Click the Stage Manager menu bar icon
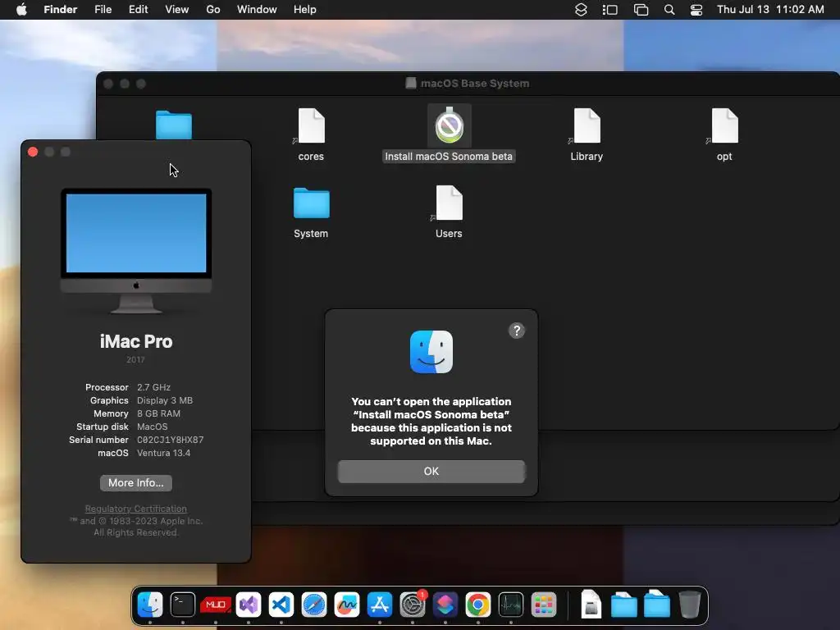The height and width of the screenshot is (630, 840). [x=610, y=10]
